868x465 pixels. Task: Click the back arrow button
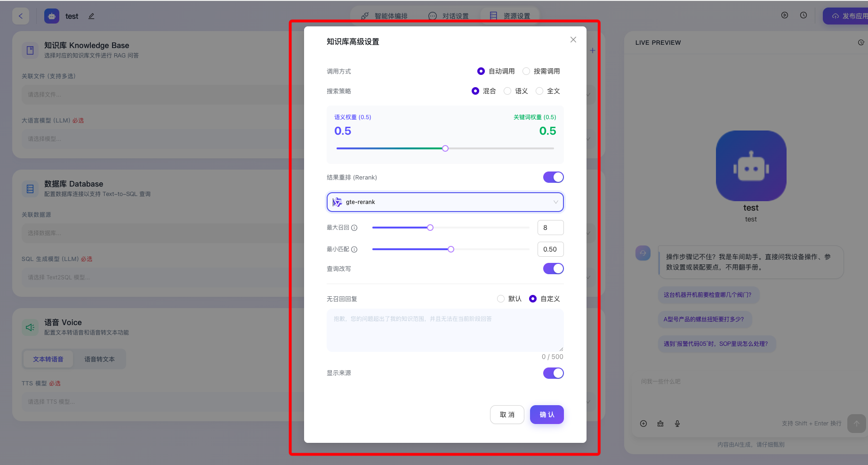pyautogui.click(x=21, y=16)
